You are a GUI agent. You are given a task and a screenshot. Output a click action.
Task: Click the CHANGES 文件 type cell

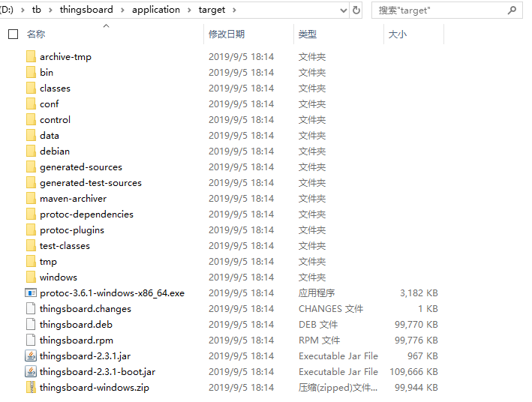[x=331, y=309]
